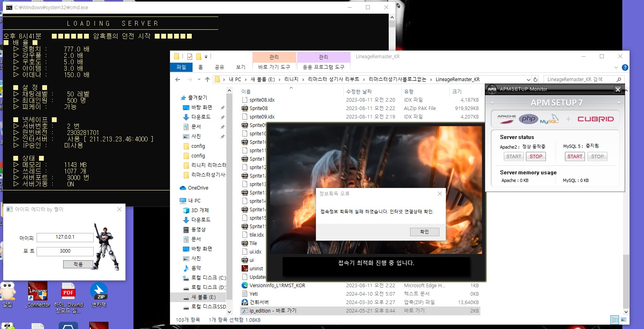
Task: Start MySQL 5 in APM Setup Monitor
Action: point(575,157)
